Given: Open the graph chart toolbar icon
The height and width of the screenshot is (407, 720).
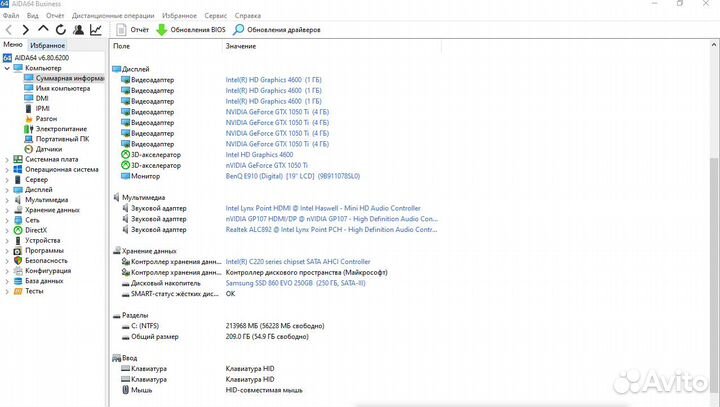Looking at the screenshot, I should click(96, 30).
